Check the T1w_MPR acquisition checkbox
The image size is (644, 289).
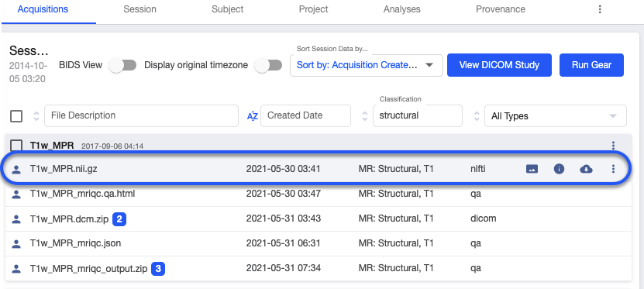16,146
